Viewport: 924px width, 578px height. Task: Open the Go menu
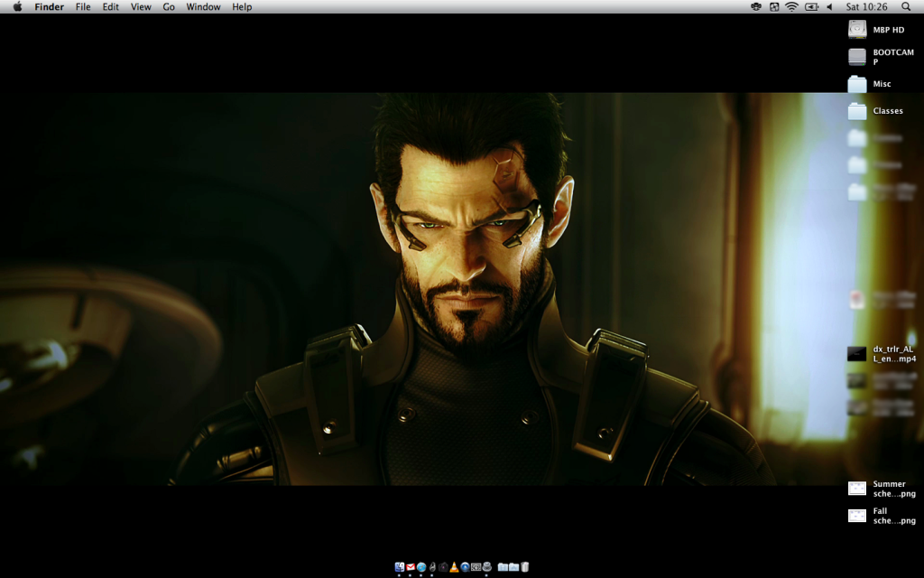coord(169,7)
